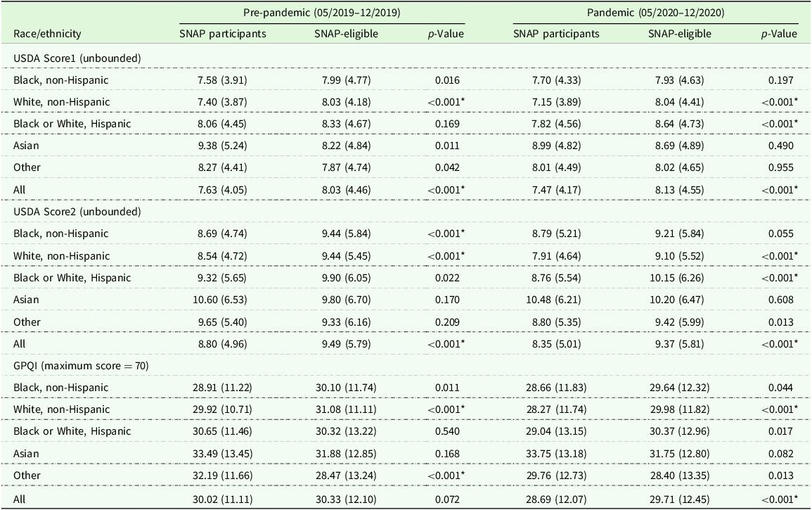812x510 pixels.
Task: Click value 9.38 (5.24) in the Asian row
Action: pos(222,146)
